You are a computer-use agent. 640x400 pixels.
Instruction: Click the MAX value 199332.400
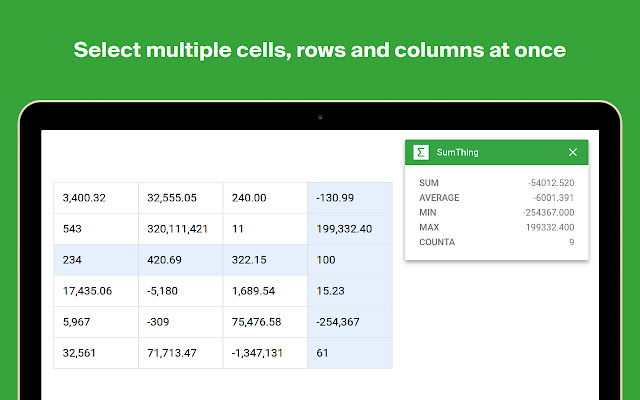point(549,227)
